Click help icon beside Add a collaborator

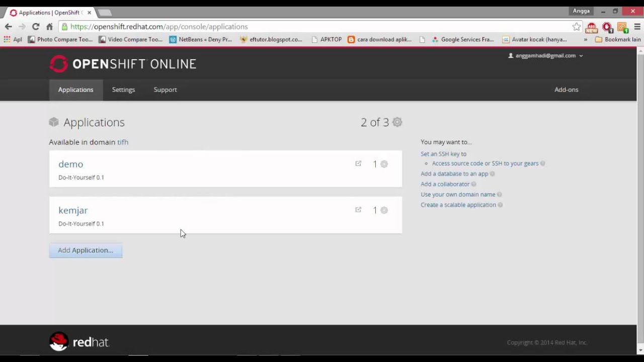tap(473, 184)
